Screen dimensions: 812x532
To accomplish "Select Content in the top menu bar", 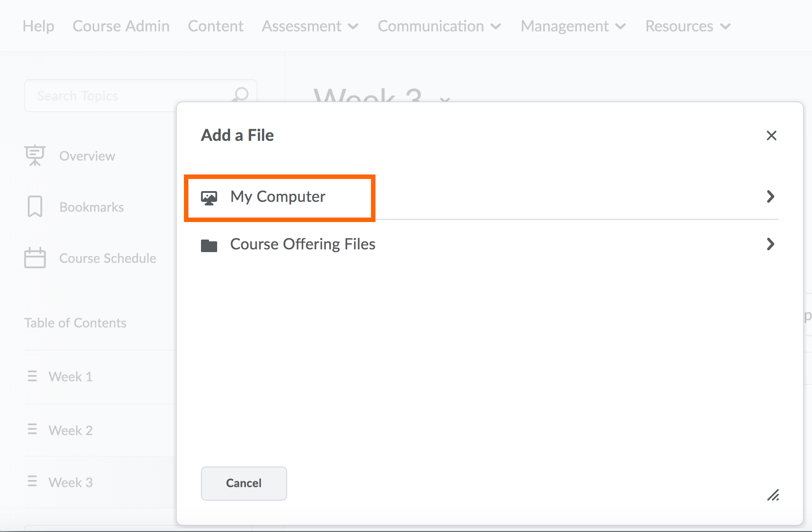I will tap(216, 26).
